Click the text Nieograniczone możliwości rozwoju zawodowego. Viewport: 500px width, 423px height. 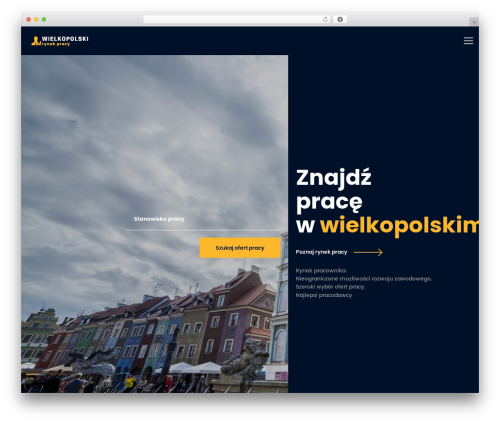(364, 279)
